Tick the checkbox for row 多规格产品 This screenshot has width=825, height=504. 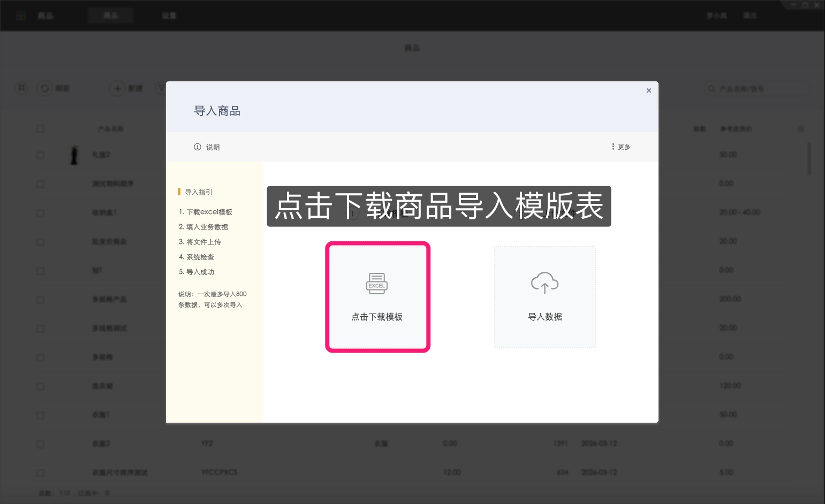click(41, 300)
